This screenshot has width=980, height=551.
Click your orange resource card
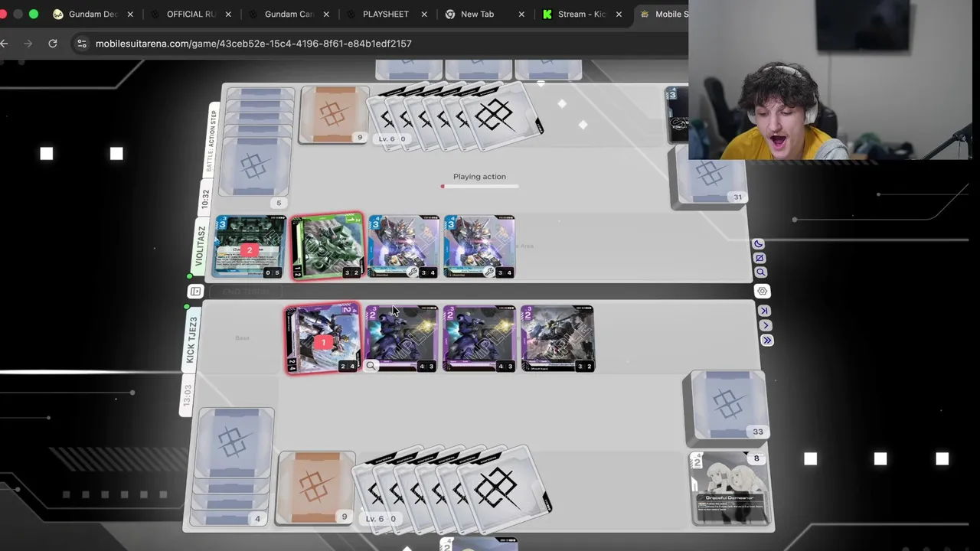pos(315,488)
